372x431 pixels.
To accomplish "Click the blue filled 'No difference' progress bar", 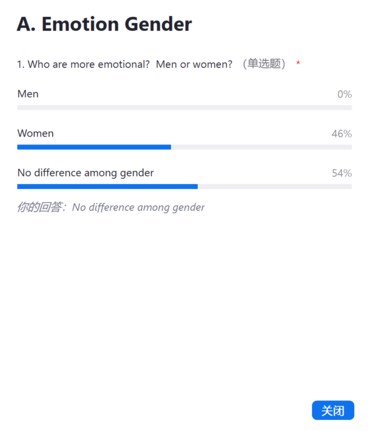I will click(107, 186).
